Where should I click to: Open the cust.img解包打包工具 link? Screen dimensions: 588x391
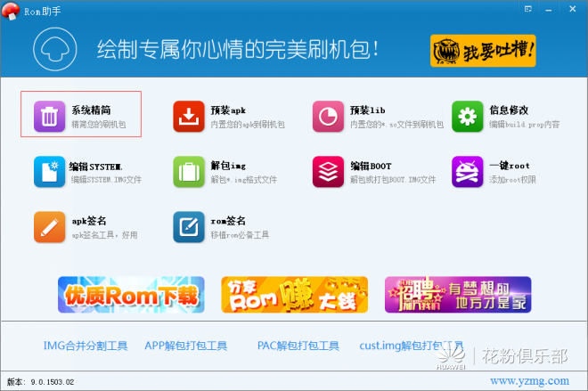point(412,346)
